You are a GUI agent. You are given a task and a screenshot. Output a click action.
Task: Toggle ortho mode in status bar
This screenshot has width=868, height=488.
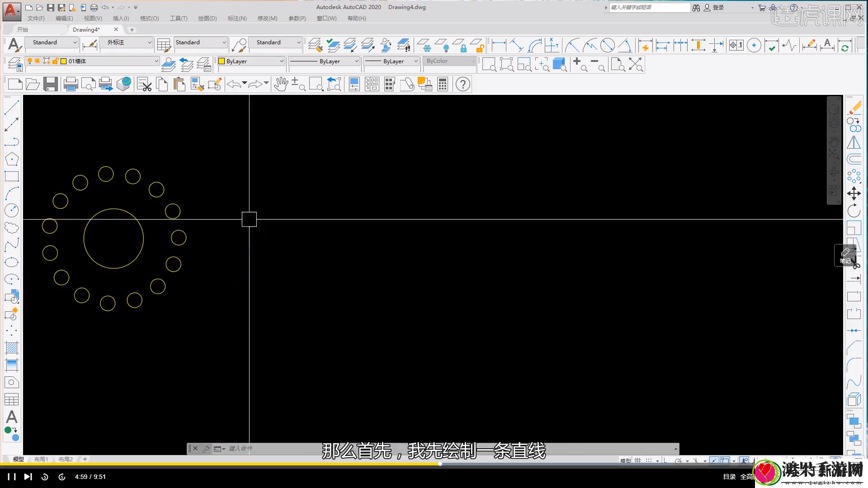click(x=665, y=460)
